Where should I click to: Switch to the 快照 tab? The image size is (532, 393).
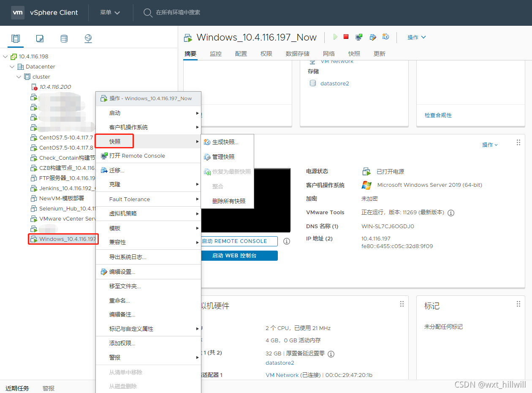pyautogui.click(x=354, y=54)
